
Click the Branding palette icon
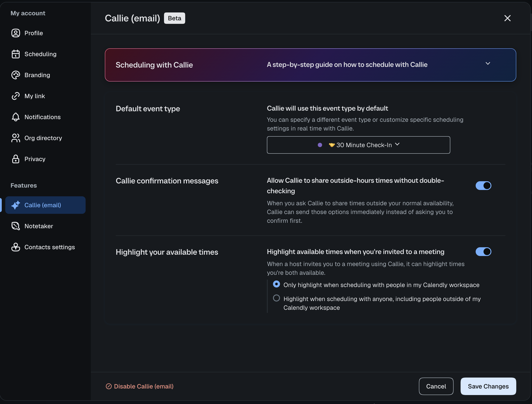(x=16, y=75)
